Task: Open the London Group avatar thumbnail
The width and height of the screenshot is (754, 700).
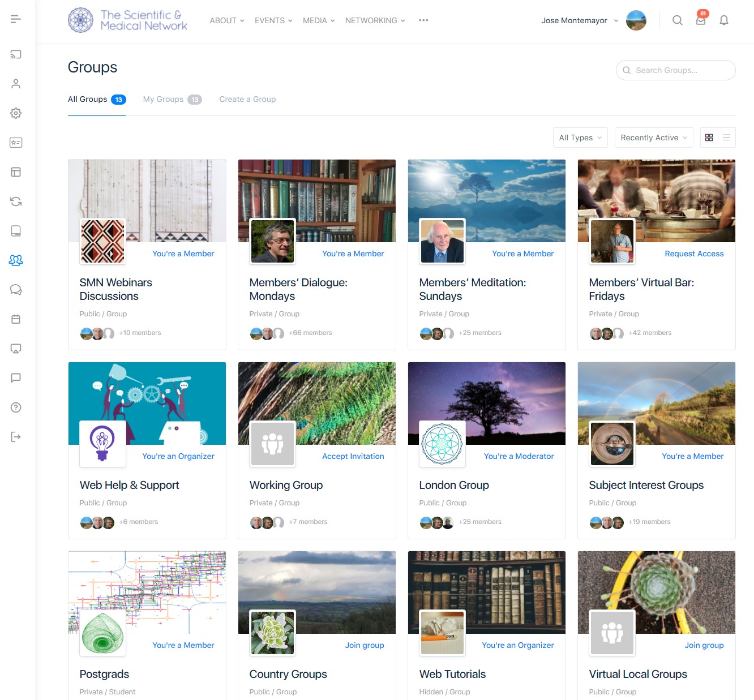Action: click(442, 444)
